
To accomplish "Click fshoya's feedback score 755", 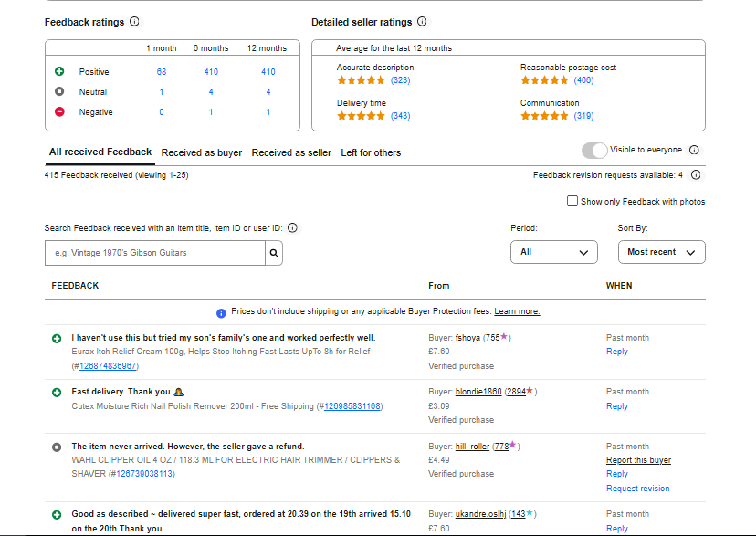I will (x=492, y=338).
